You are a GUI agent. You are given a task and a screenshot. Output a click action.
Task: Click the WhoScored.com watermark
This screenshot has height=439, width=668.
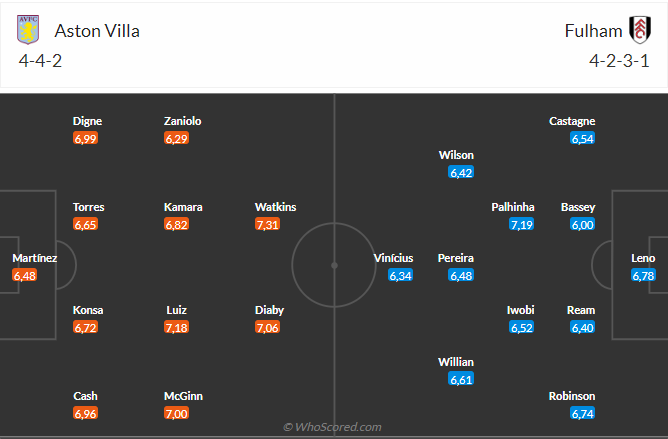point(333,427)
